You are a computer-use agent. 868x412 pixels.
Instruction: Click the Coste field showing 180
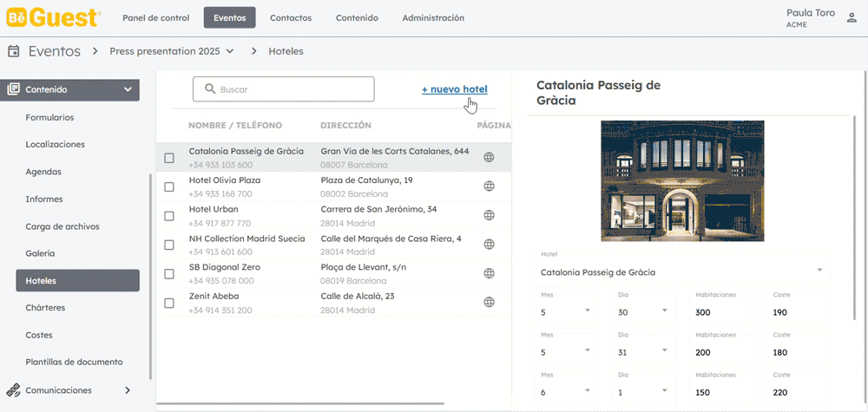coord(799,350)
